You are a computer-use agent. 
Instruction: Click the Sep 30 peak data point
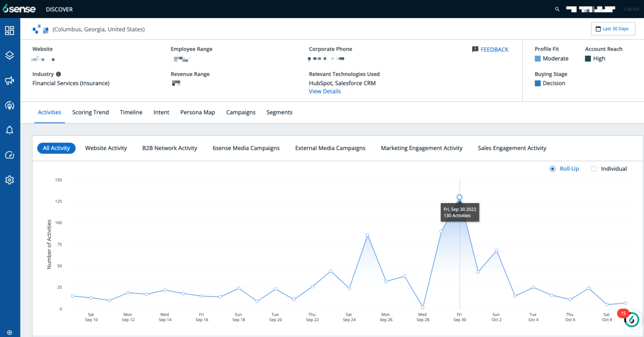pos(460,197)
